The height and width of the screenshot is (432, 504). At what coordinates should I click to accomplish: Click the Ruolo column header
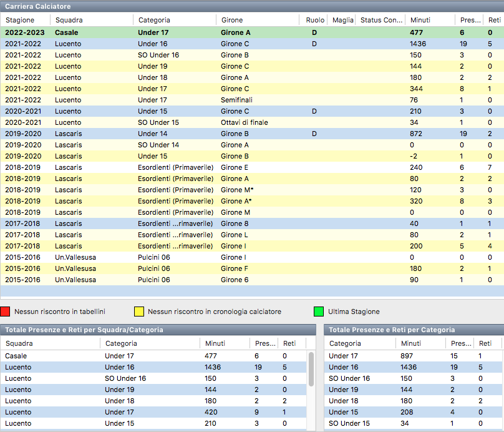[x=315, y=20]
